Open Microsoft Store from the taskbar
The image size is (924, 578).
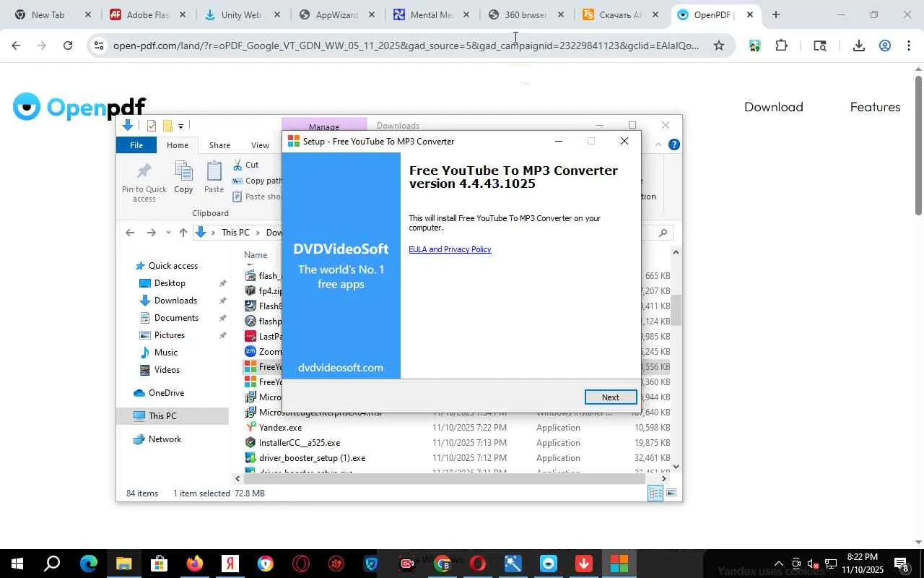click(x=159, y=564)
